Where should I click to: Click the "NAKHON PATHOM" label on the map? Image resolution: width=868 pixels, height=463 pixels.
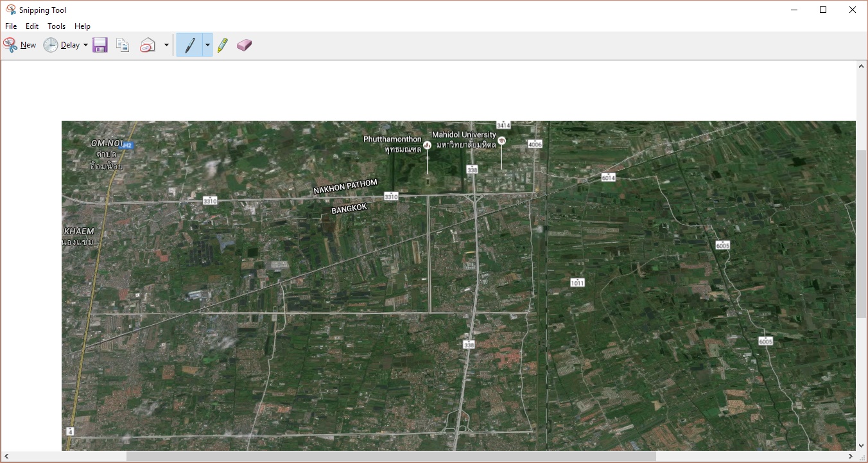[x=345, y=186]
